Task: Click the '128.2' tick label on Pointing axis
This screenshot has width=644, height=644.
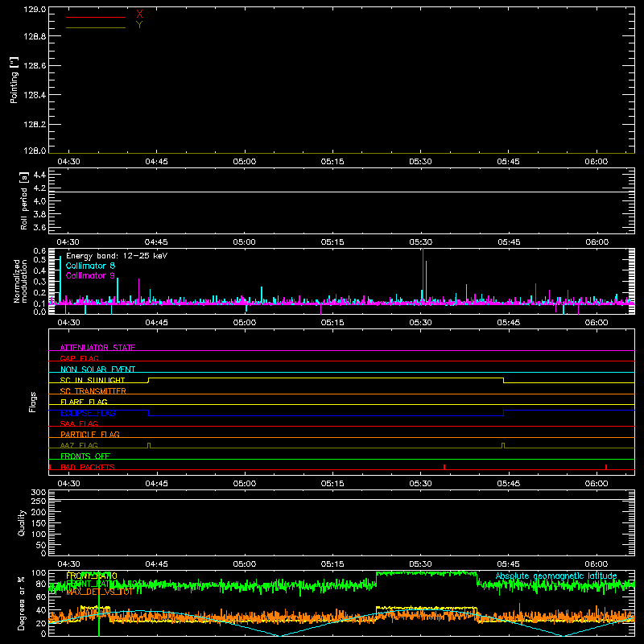Action: 35,125
